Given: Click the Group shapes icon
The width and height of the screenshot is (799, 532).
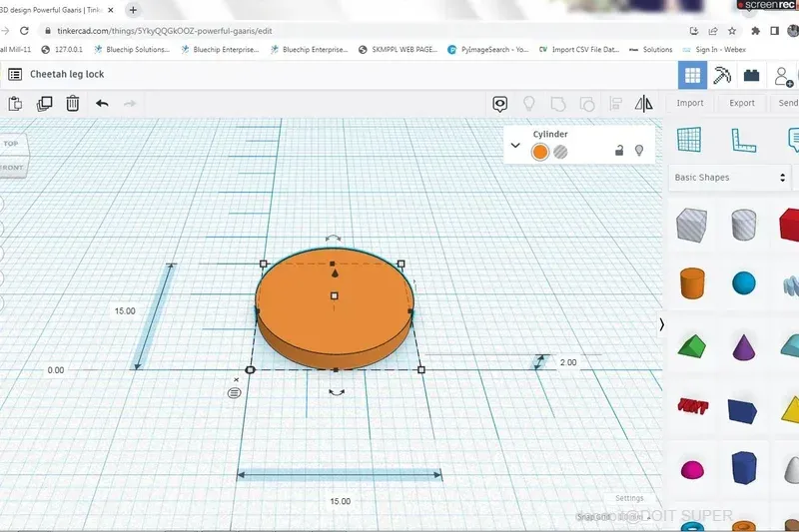Looking at the screenshot, I should (558, 104).
